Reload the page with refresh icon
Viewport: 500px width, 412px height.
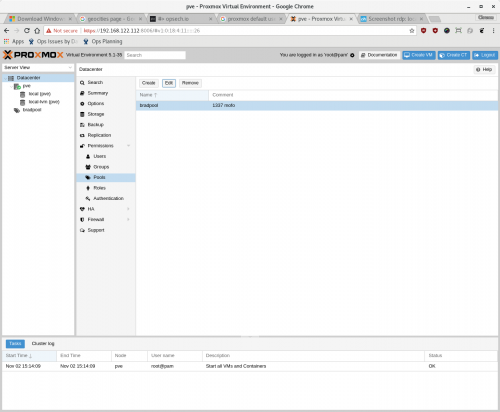pos(27,31)
